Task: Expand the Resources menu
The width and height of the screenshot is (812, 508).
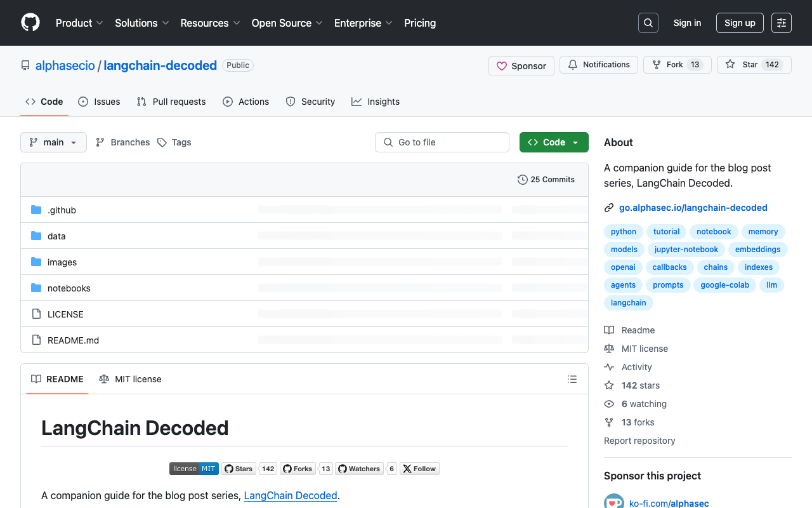Action: tap(210, 23)
